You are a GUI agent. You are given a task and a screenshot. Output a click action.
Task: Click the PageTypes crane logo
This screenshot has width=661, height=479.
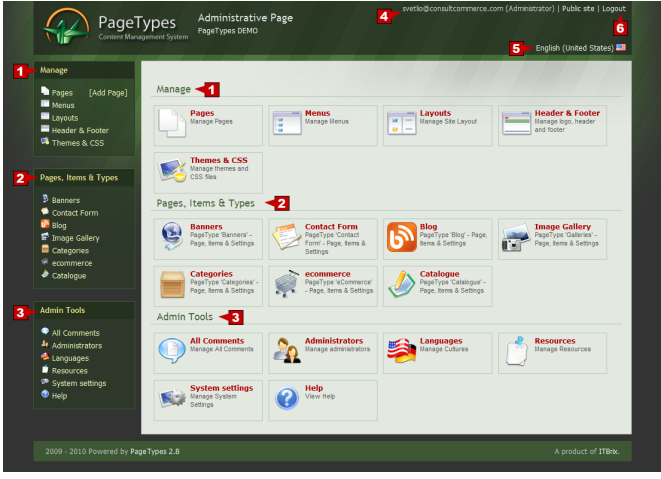(66, 27)
